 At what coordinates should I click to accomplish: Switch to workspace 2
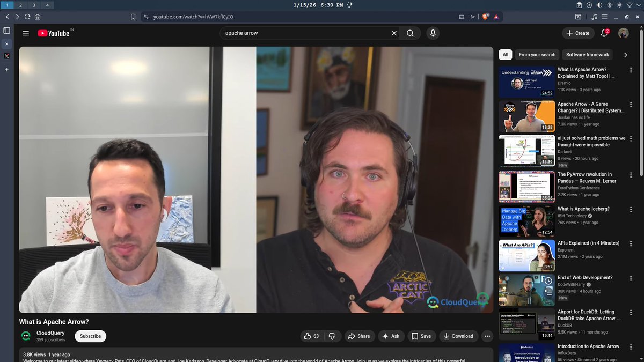pos(20,5)
